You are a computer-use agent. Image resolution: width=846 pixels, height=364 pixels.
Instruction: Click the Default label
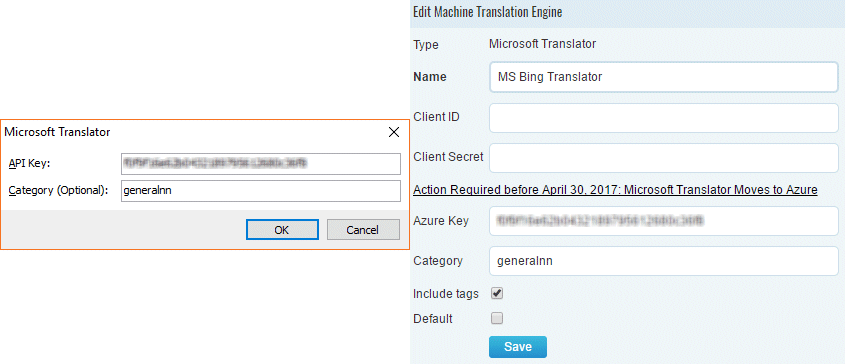coord(433,319)
